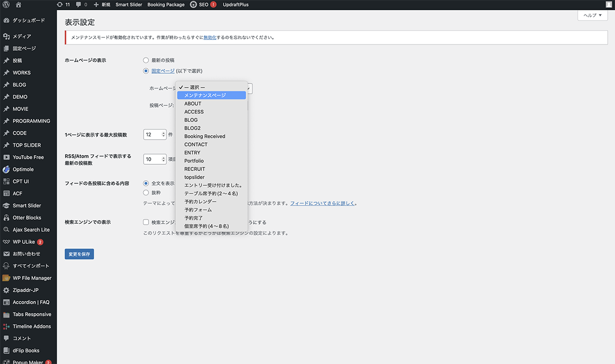This screenshot has width=615, height=364.
Task: Click the WordPress logo icon
Action: [6, 5]
